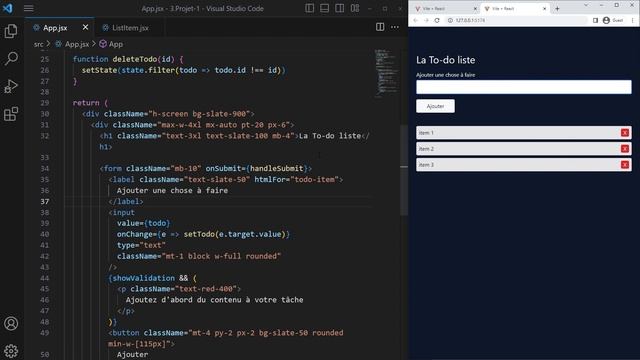Viewport: 640px width, 360px height.
Task: Delete Item 2 with its red X
Action: click(624, 149)
